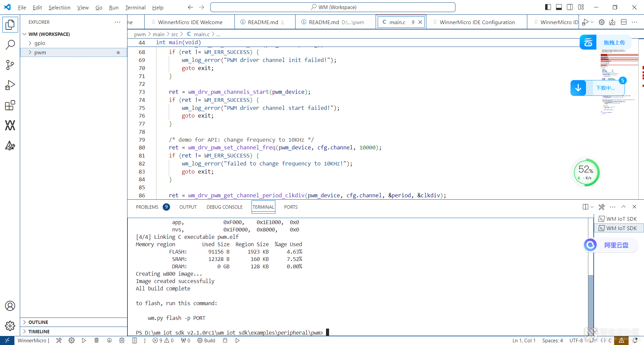Click the CMake launch play icon after the bug
Image resolution: width=644 pixels, height=345 pixels.
coord(237,340)
